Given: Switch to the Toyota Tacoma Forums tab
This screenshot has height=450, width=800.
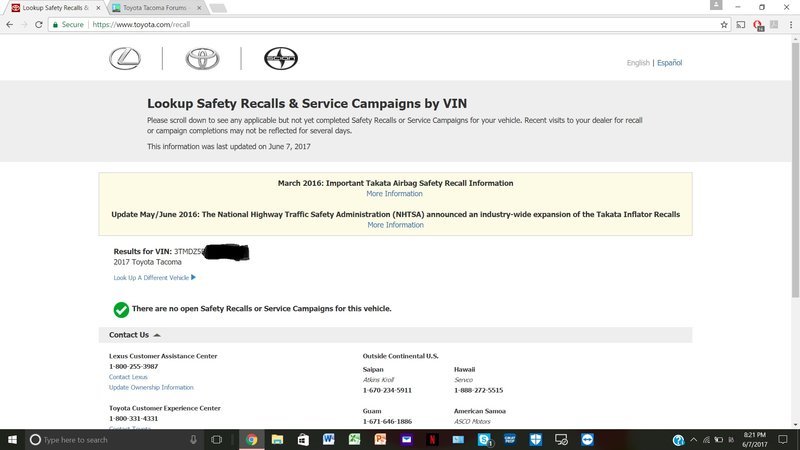Looking at the screenshot, I should [x=155, y=8].
